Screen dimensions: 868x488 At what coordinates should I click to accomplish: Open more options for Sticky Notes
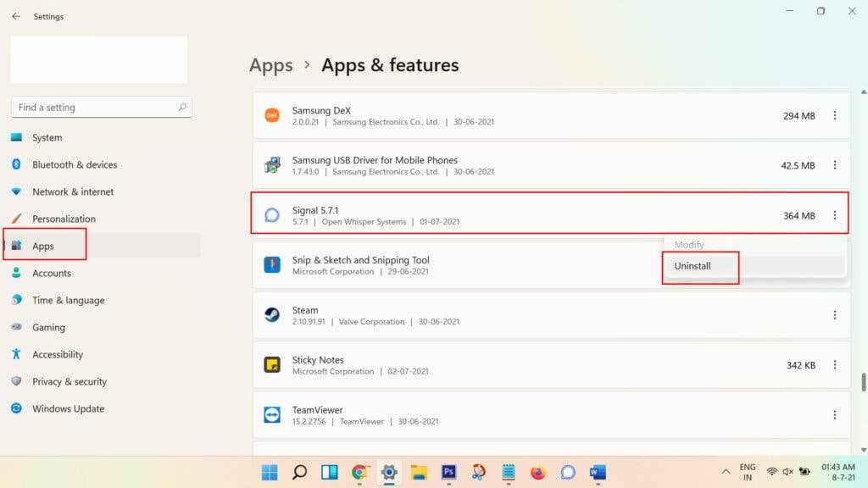[835, 364]
